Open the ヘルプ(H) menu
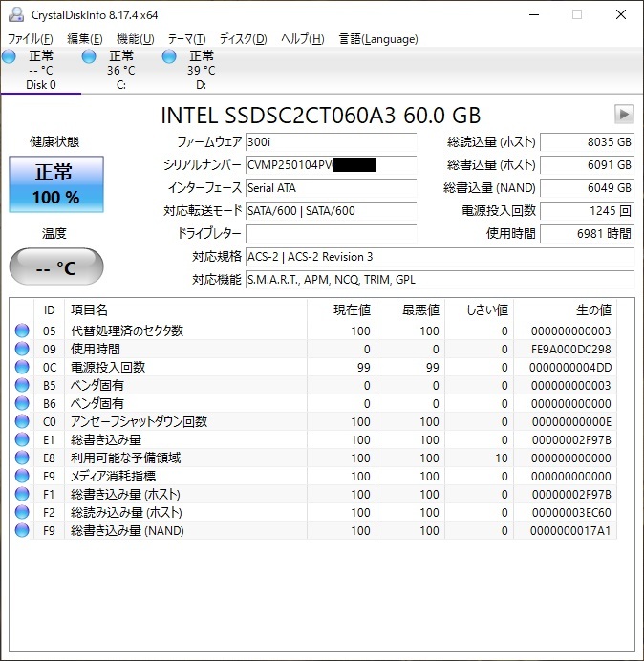The width and height of the screenshot is (644, 661). point(303,39)
